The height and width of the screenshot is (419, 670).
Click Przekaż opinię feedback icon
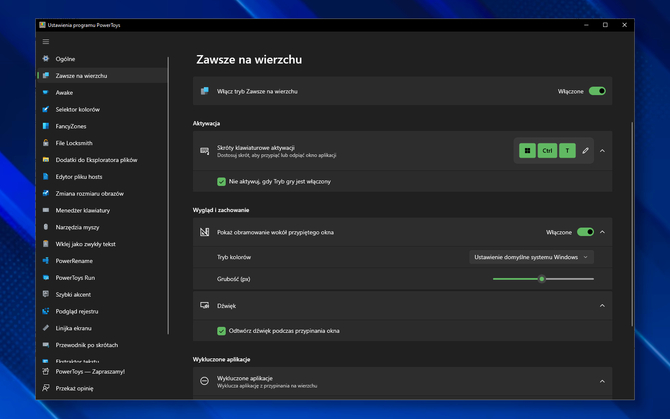tap(46, 388)
